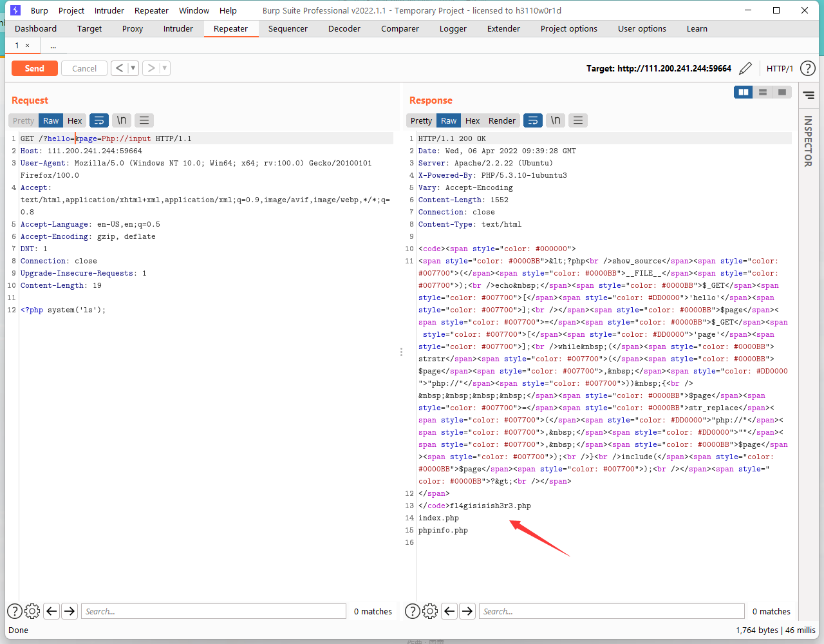824x644 pixels.
Task: Close Repeater tab 1
Action: click(x=27, y=46)
